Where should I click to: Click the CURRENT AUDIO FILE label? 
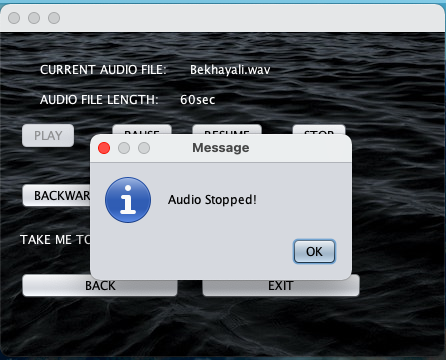coord(103,70)
